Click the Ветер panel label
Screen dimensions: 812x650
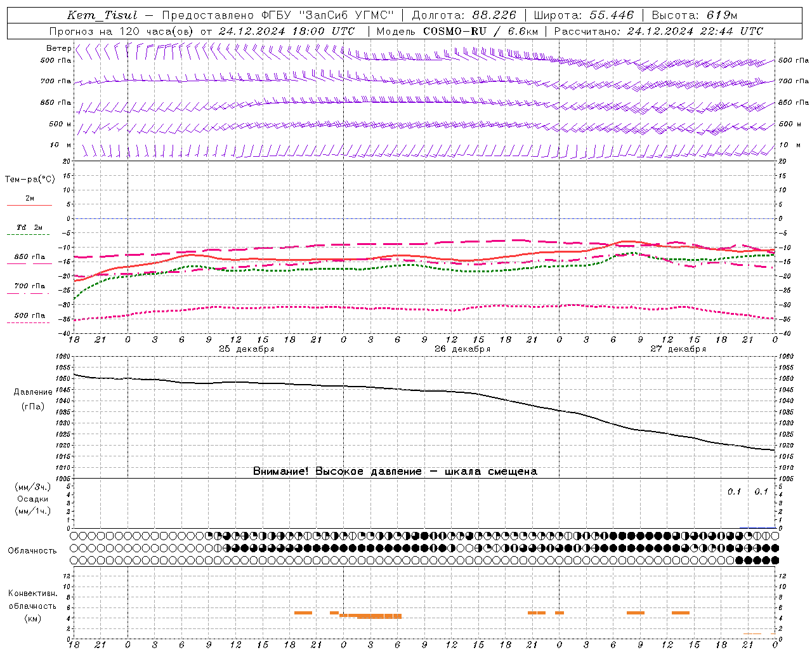[59, 48]
